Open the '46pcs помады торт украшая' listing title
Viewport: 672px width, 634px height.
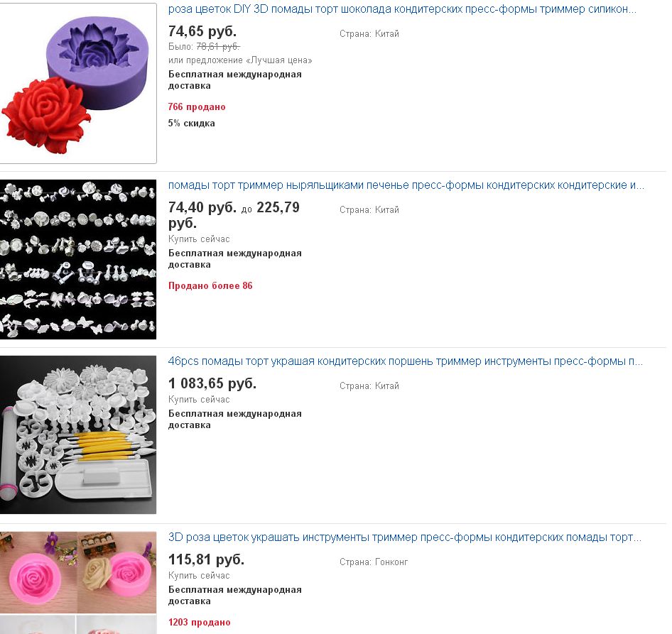[x=406, y=361]
